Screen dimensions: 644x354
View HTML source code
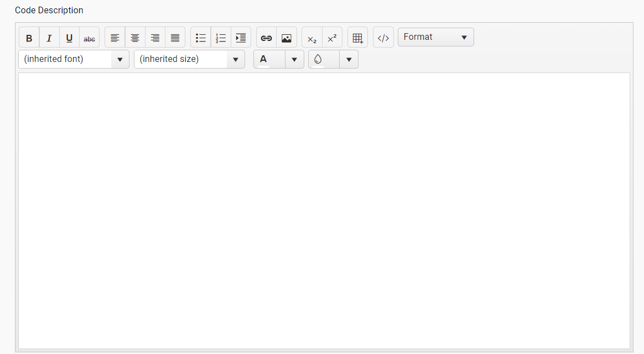(383, 38)
